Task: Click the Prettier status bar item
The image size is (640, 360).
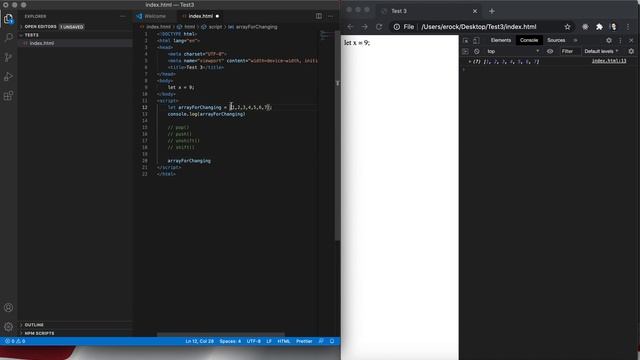Action: 304,341
